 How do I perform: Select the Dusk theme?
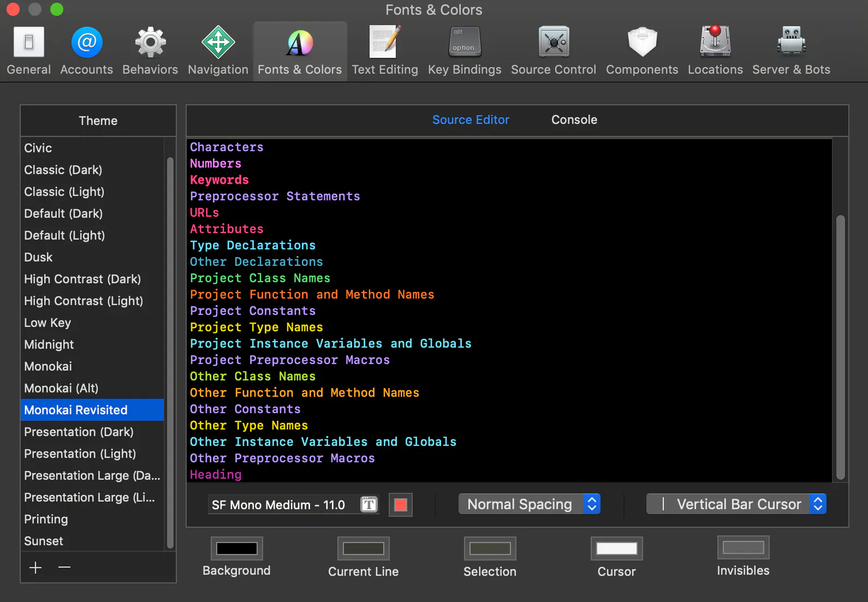(x=92, y=257)
